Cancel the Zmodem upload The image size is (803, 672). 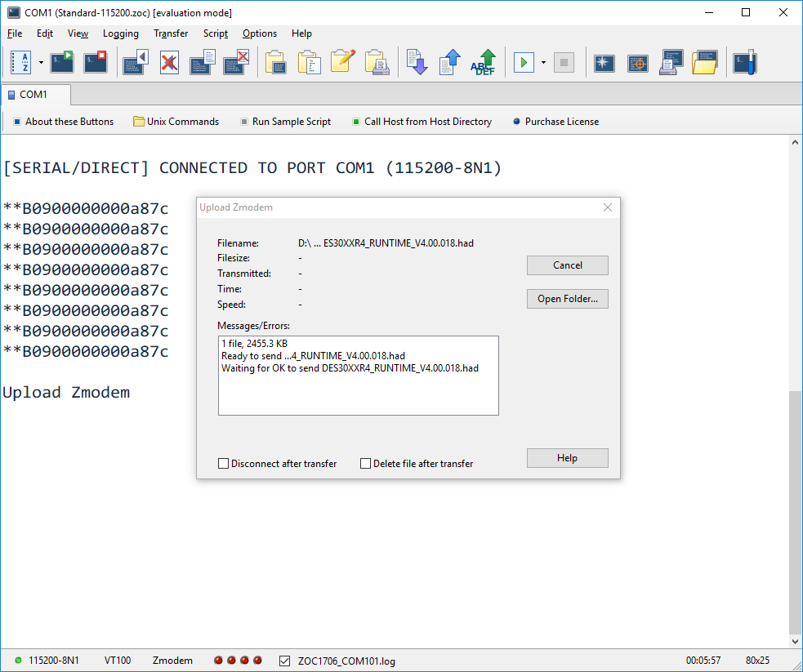click(x=567, y=265)
